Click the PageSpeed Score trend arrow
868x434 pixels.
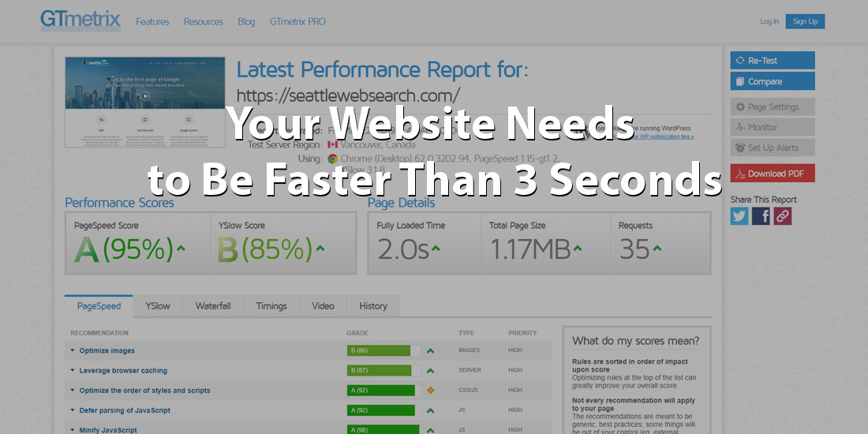tap(181, 248)
